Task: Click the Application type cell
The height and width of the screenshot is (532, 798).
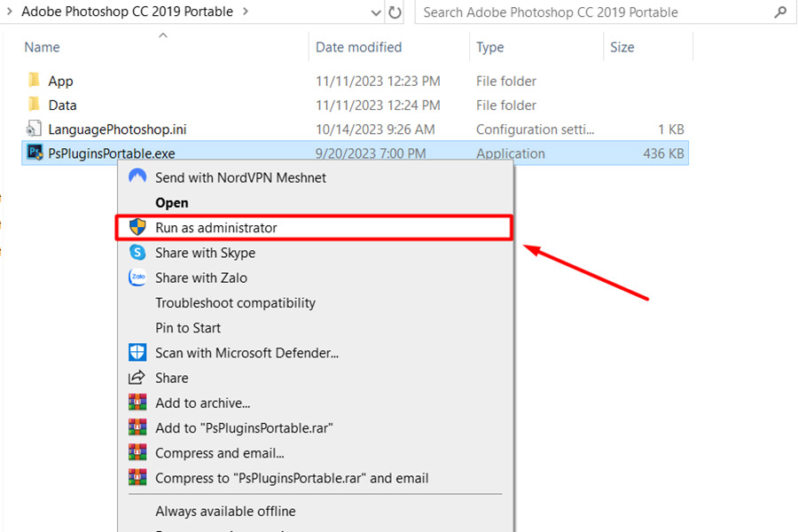Action: (511, 153)
